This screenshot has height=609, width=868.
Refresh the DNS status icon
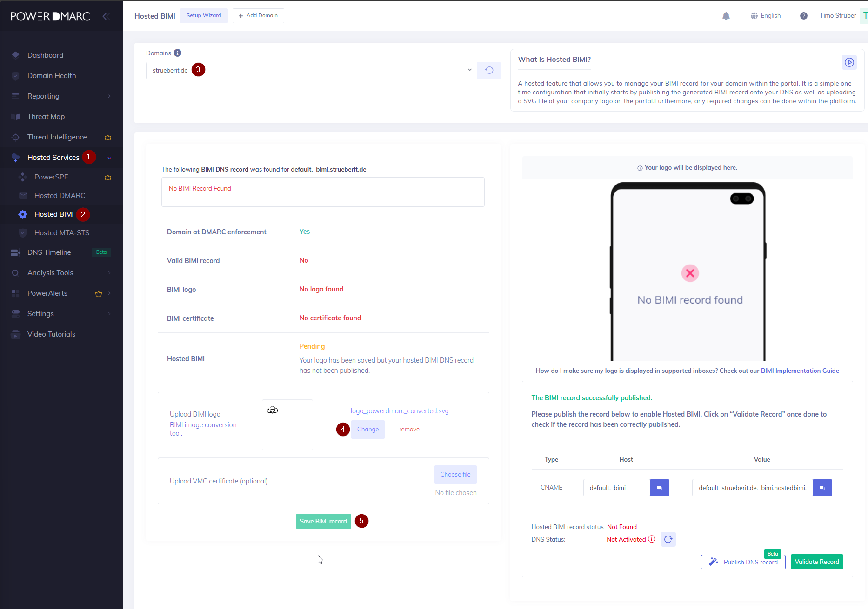click(x=668, y=539)
